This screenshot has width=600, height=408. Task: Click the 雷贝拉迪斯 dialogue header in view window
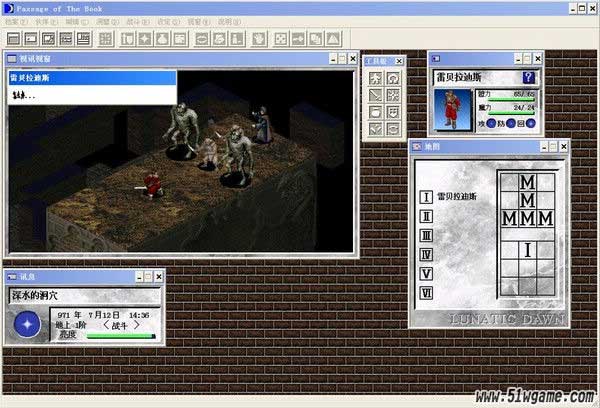click(x=92, y=78)
